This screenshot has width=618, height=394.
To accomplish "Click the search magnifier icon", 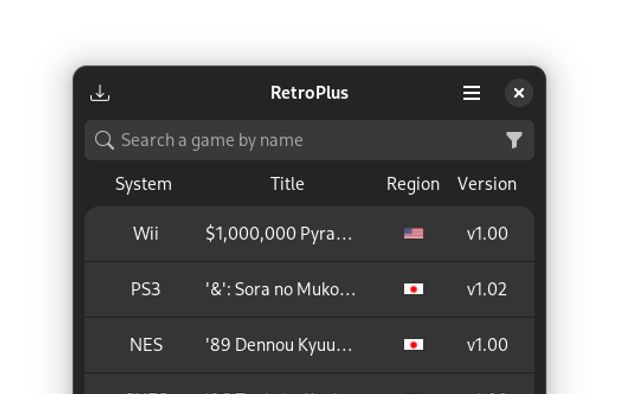I will 104,140.
